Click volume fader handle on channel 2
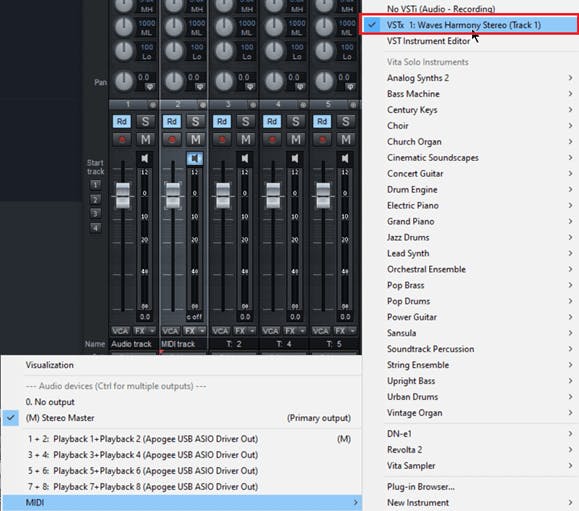Image resolution: width=579 pixels, height=511 pixels. pos(173,196)
